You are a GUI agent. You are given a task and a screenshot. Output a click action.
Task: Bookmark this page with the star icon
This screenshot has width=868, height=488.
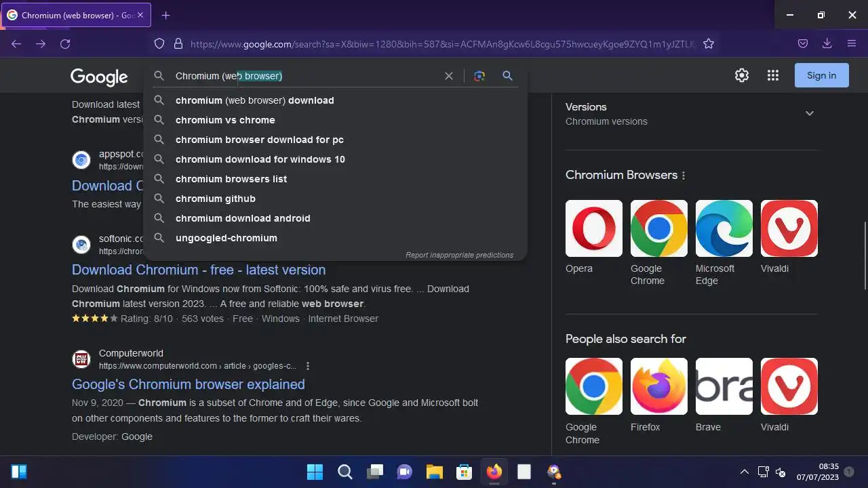pyautogui.click(x=709, y=43)
